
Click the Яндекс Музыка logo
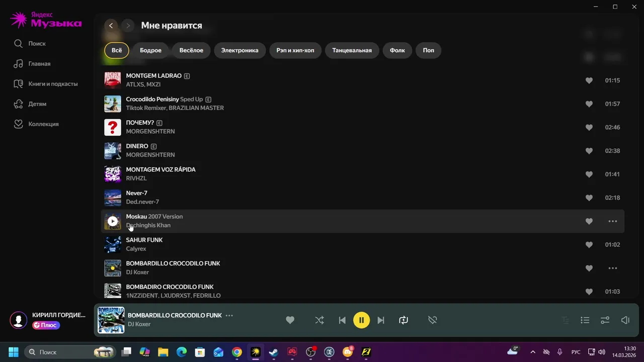pos(46,20)
